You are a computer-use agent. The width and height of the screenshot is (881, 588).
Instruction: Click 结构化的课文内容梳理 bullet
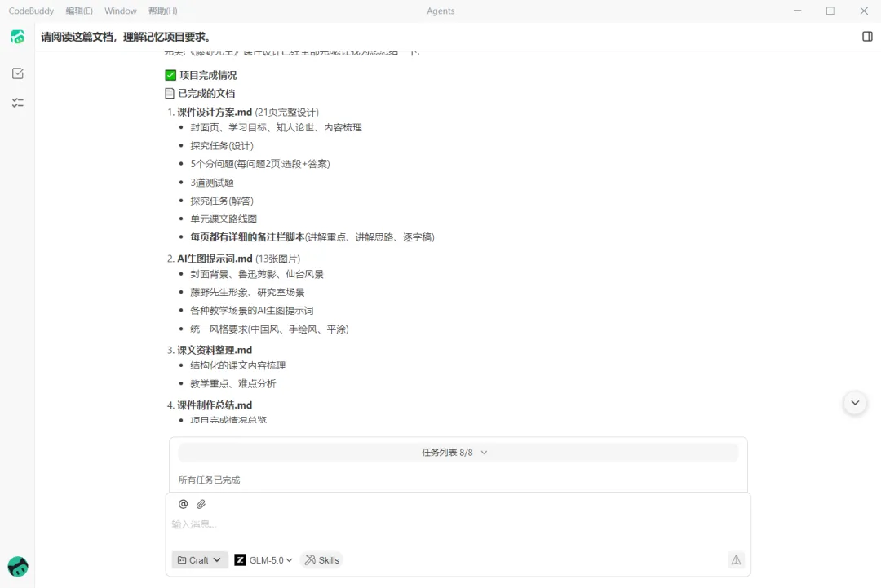point(237,365)
